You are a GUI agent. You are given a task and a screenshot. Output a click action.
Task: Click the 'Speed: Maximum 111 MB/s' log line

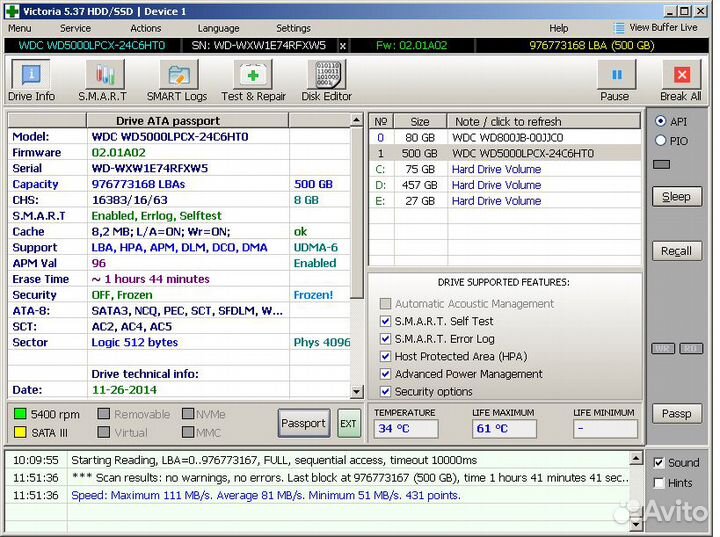(x=265, y=495)
